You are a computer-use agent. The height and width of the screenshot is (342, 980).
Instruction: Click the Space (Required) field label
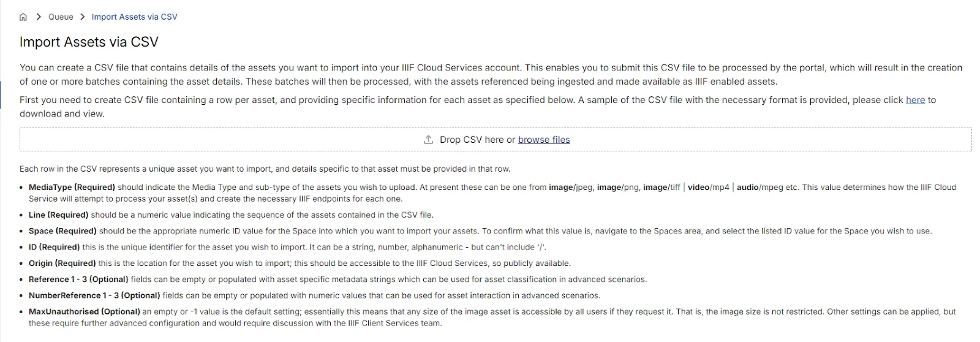point(62,231)
